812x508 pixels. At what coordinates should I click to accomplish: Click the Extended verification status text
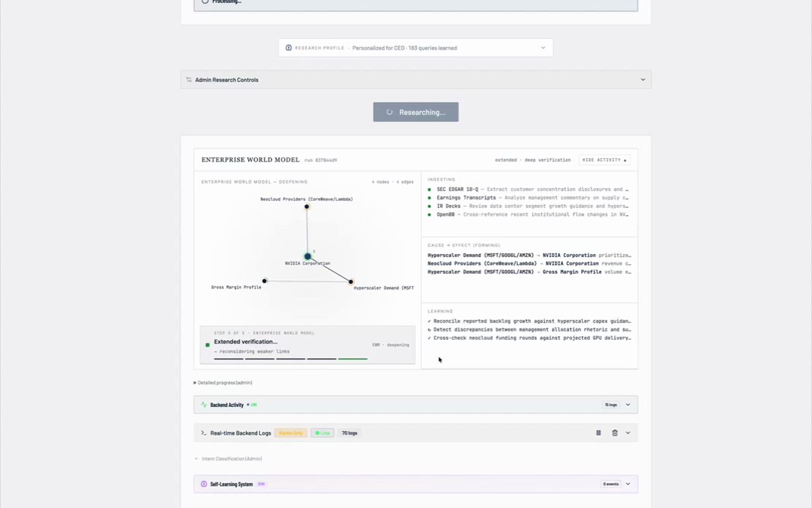[x=246, y=342]
